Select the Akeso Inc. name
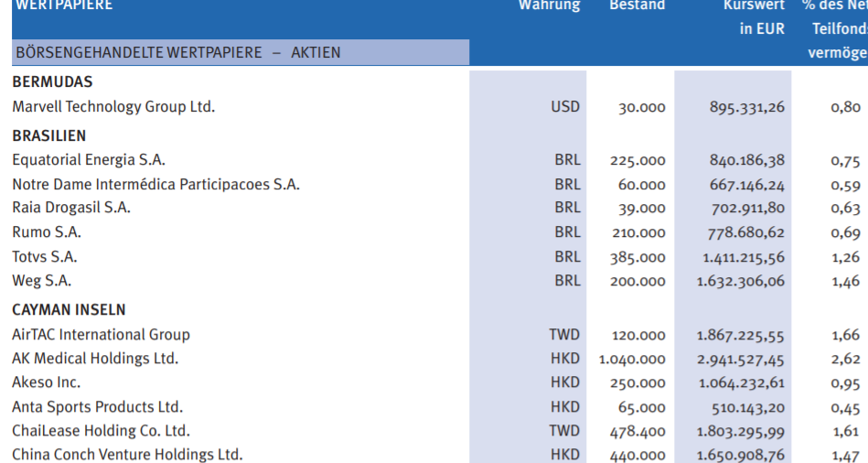This screenshot has height=463, width=868. [47, 382]
